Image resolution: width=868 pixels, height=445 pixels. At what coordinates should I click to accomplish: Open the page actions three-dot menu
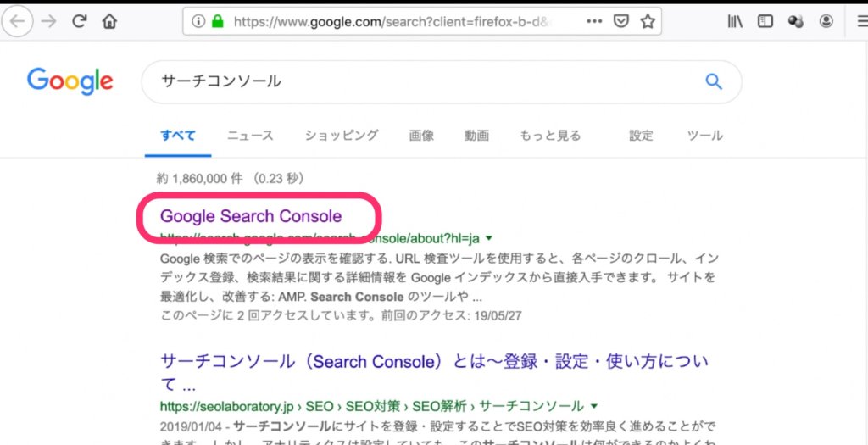(594, 22)
